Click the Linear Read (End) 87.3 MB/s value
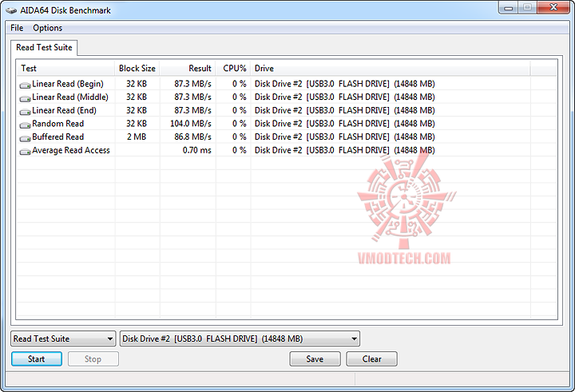Screen dimensions: 575x392 click(193, 110)
